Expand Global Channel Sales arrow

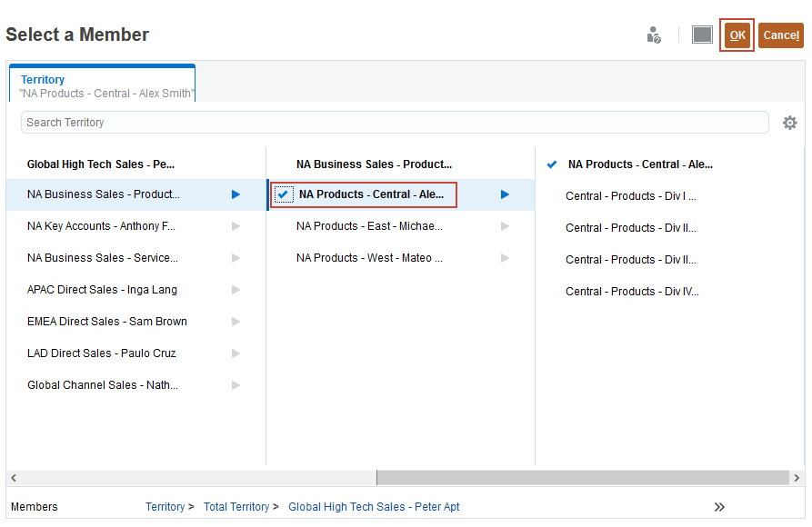(236, 385)
